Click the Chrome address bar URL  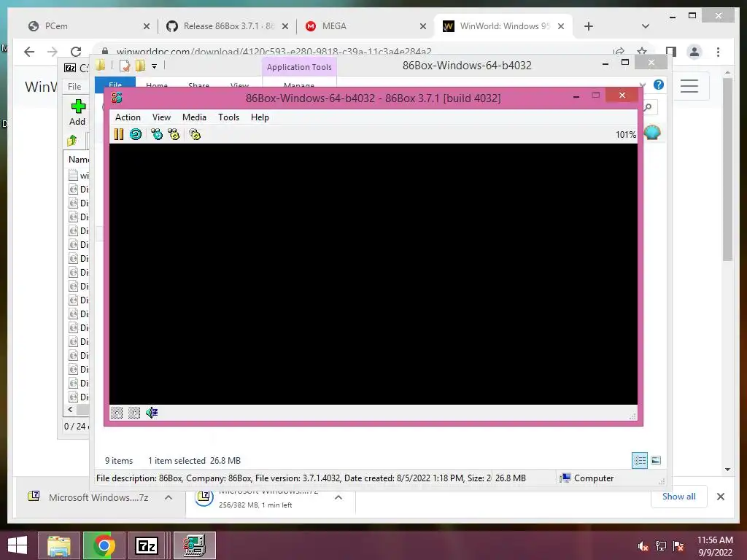coord(274,52)
